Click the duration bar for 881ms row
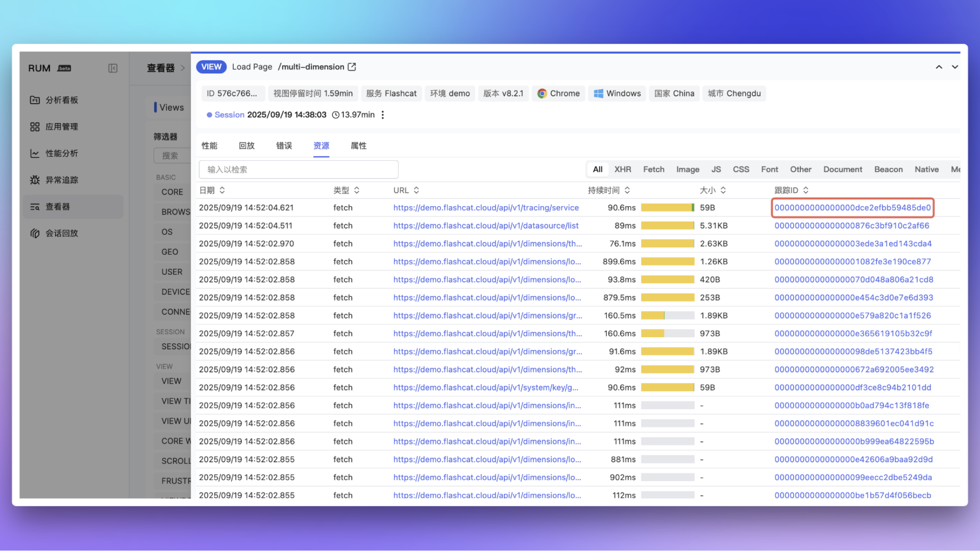The image size is (980, 551). 667,460
